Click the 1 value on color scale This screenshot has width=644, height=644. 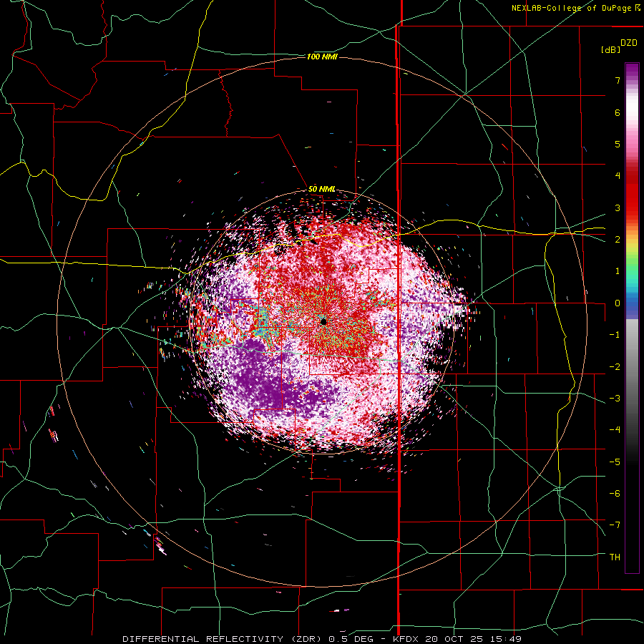(618, 271)
